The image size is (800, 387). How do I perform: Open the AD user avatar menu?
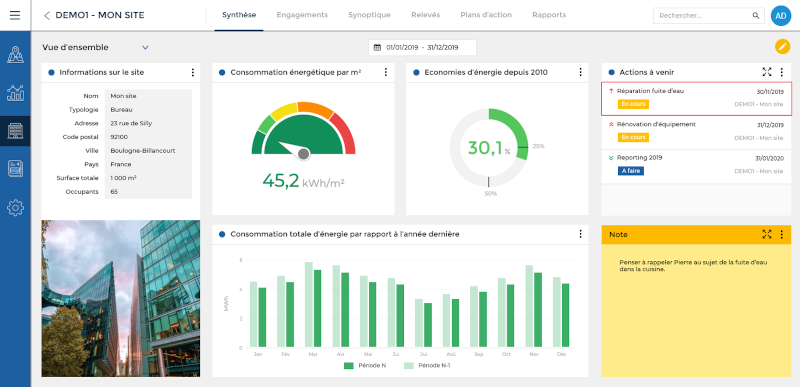click(x=781, y=16)
